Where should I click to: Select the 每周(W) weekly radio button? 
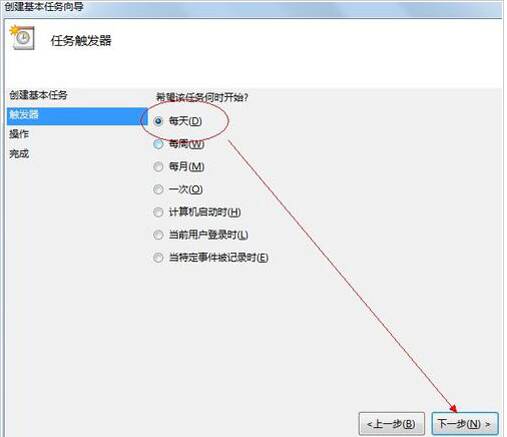pos(158,144)
